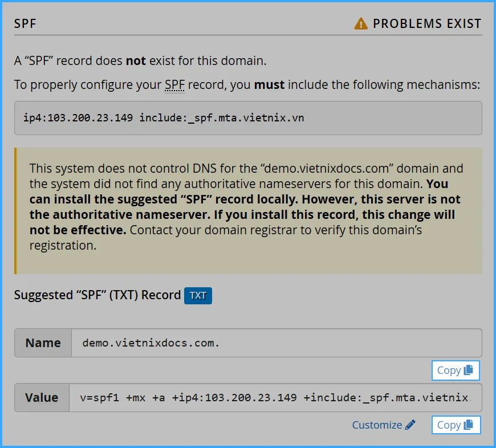Click the gray Name label
The width and height of the screenshot is (496, 448).
pos(43,343)
